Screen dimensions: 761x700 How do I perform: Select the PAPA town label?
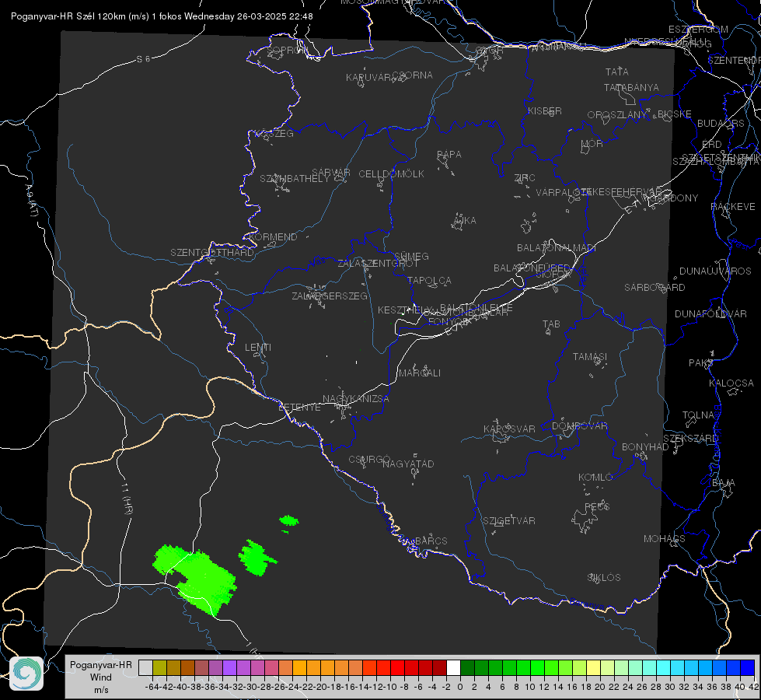tap(449, 155)
